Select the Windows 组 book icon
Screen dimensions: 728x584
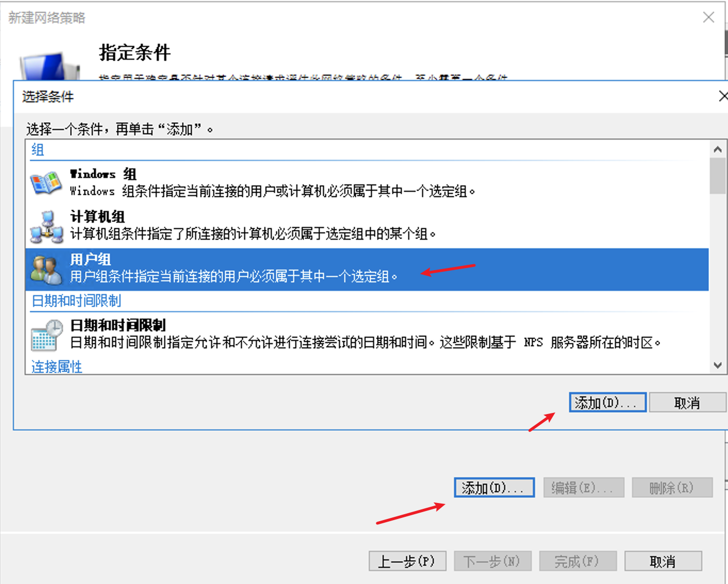(46, 182)
